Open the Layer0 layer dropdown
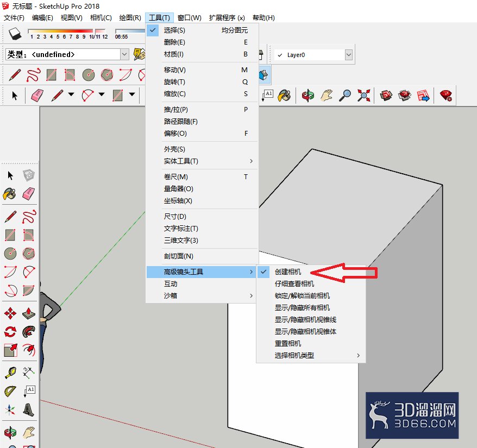Image resolution: width=477 pixels, height=448 pixels. 349,55
